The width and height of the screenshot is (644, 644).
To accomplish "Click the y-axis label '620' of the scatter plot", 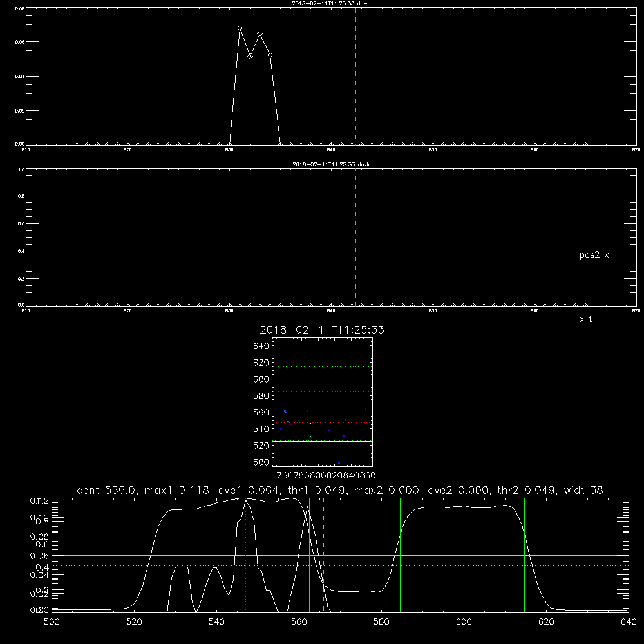I will [x=261, y=363].
